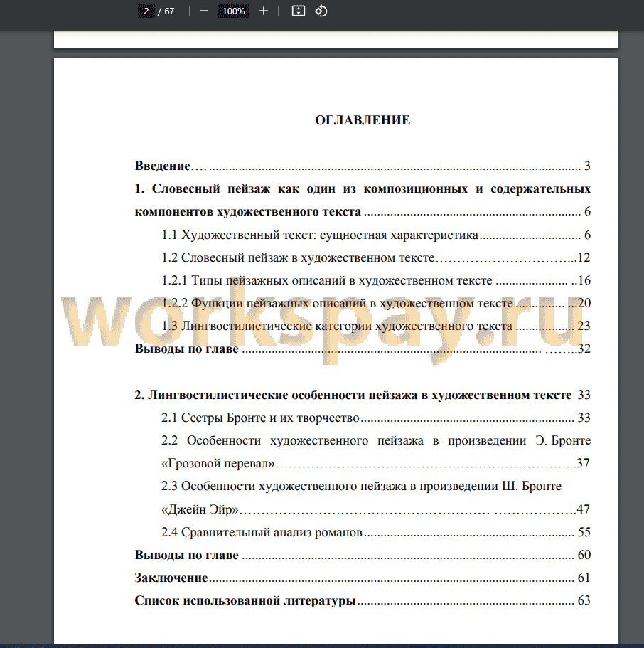
Task: Click the zoom out minus icon
Action: pyautogui.click(x=204, y=11)
